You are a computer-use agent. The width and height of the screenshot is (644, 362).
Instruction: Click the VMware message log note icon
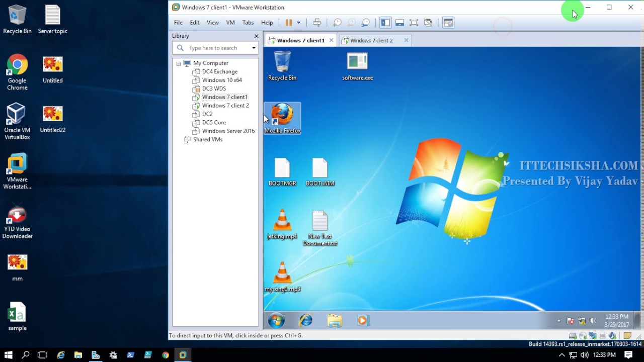coord(627,335)
